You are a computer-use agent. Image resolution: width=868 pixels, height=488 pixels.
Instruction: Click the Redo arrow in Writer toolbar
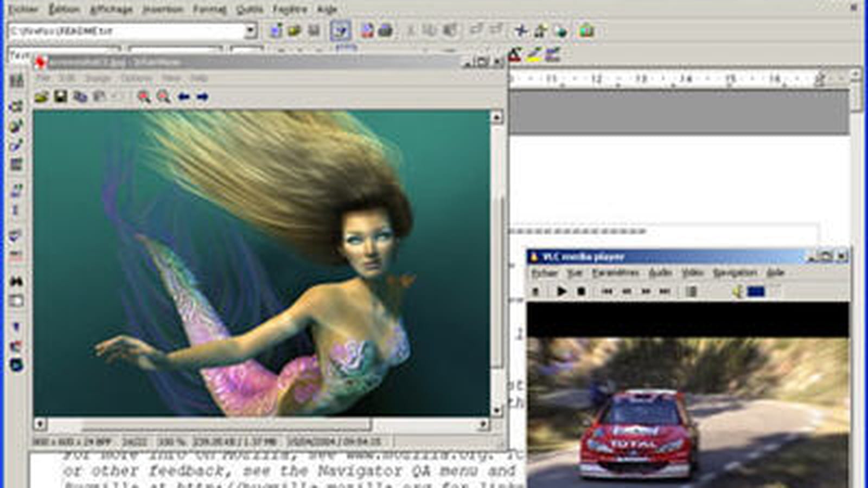tap(495, 30)
